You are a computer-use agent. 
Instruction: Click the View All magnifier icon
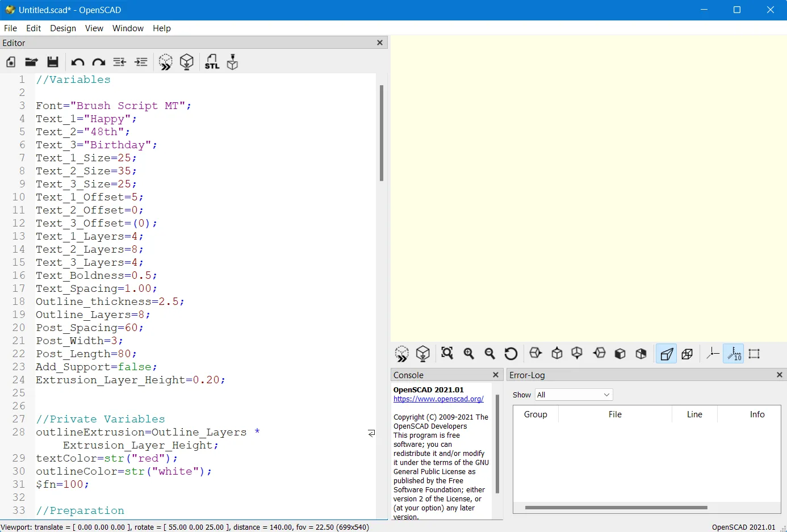447,354
